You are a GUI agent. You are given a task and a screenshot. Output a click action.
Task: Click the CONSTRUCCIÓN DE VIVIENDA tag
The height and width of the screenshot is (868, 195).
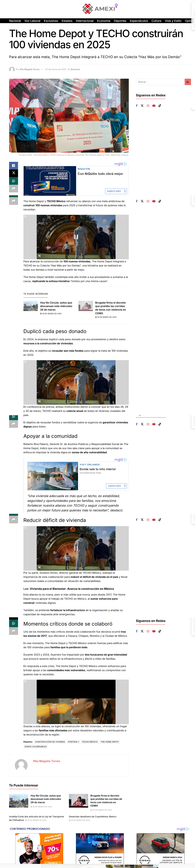(x=50, y=742)
